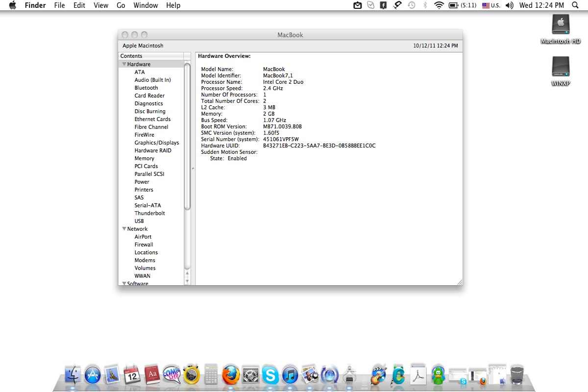Click the Wed 12:24 PM clock
This screenshot has width=588, height=392.
(541, 5)
